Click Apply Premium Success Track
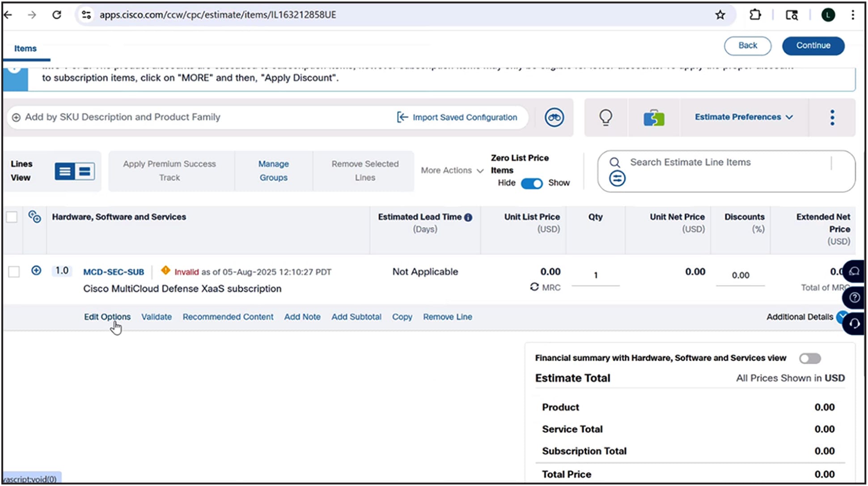 point(169,171)
